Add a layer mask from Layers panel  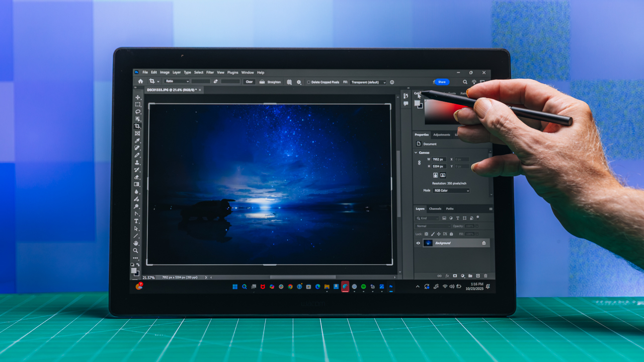pos(454,275)
